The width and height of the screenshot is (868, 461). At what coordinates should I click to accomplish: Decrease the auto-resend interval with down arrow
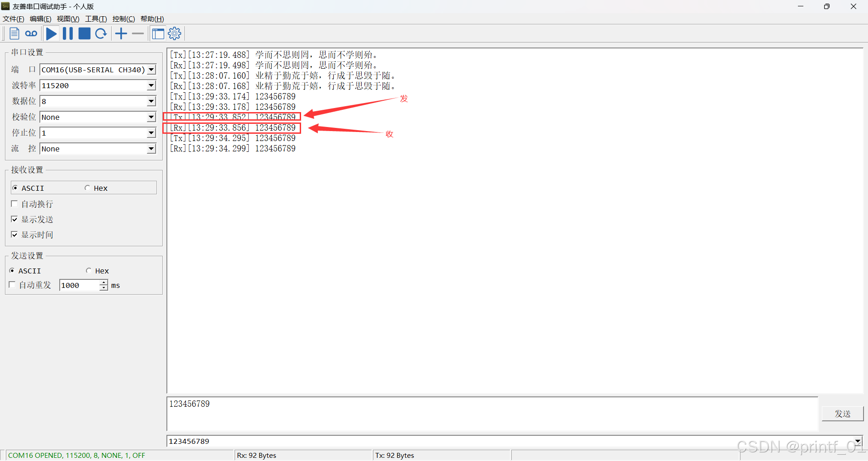point(104,288)
